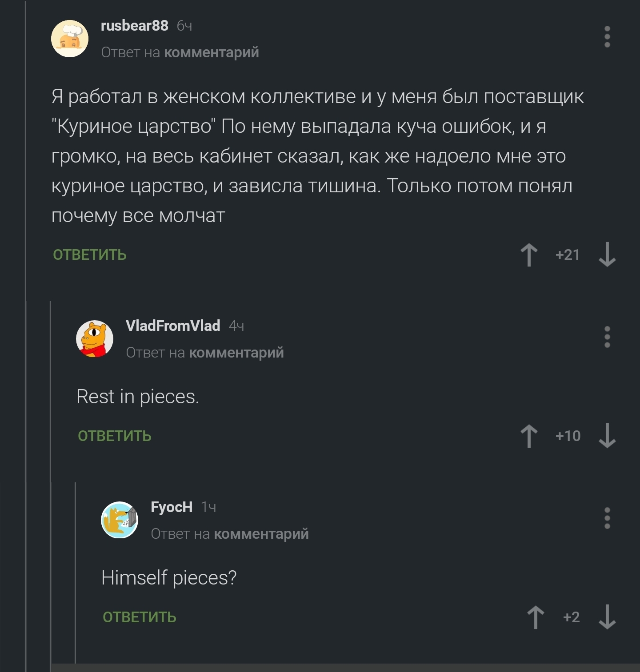The image size is (640, 672).
Task: Open VladFromVlad's avatar picture
Action: (x=95, y=339)
